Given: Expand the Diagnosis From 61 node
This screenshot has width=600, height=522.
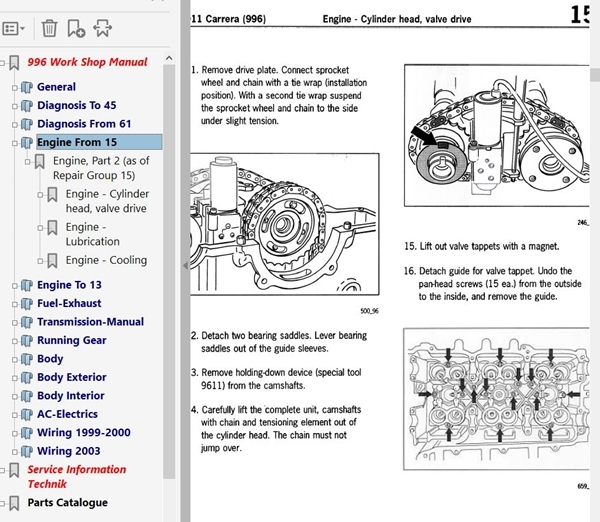Looking at the screenshot, I should point(15,125).
